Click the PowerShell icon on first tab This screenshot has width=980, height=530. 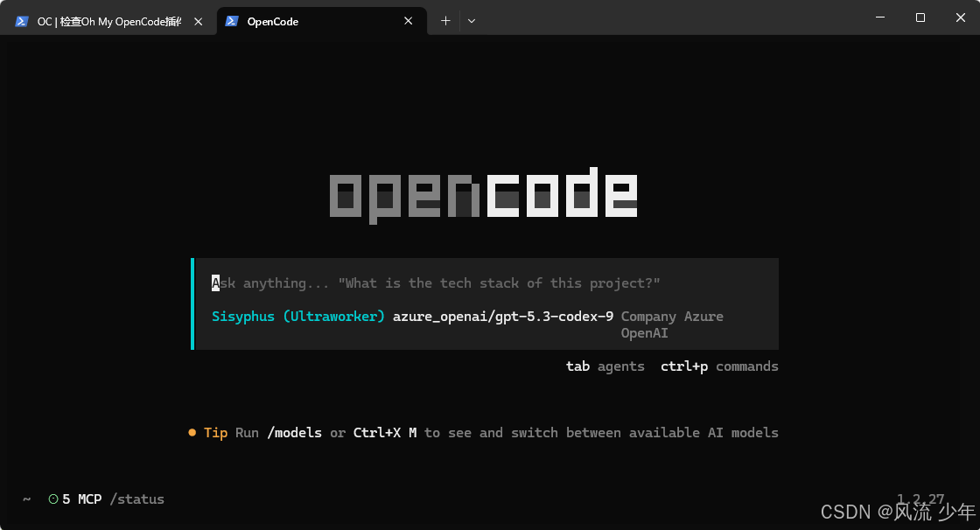(22, 21)
